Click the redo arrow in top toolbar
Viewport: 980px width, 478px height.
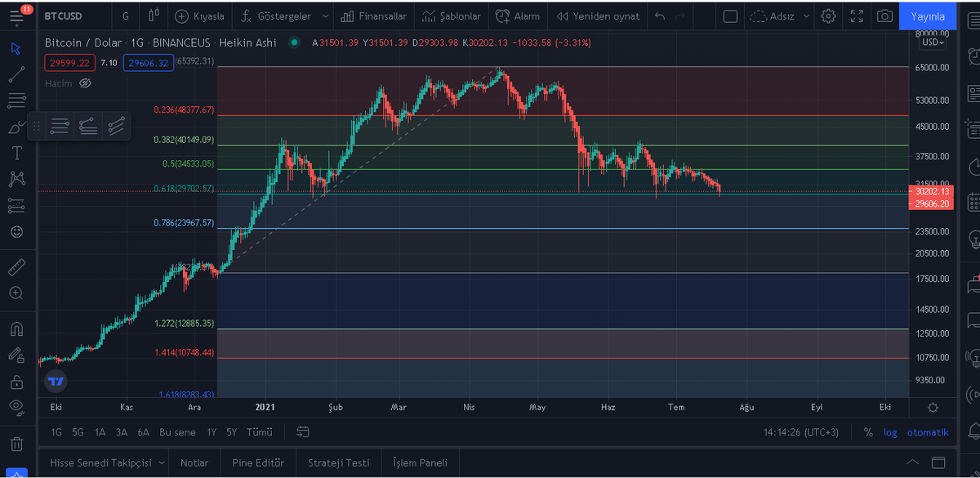[680, 16]
